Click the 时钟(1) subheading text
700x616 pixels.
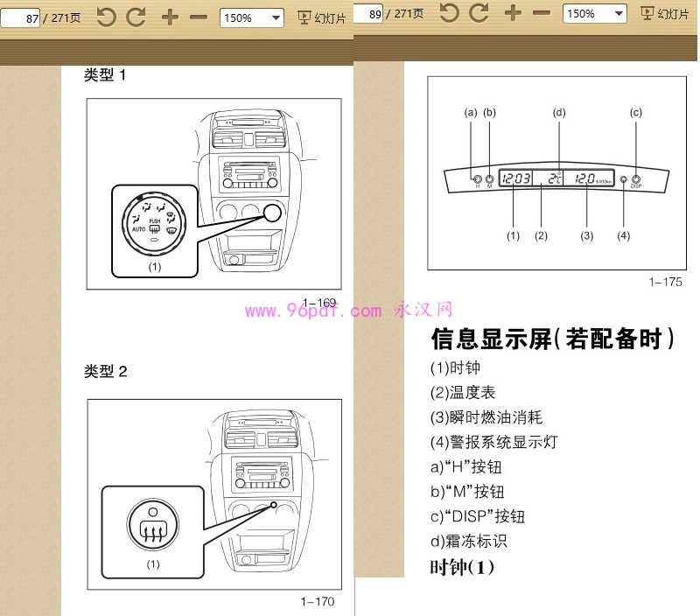pos(462,567)
